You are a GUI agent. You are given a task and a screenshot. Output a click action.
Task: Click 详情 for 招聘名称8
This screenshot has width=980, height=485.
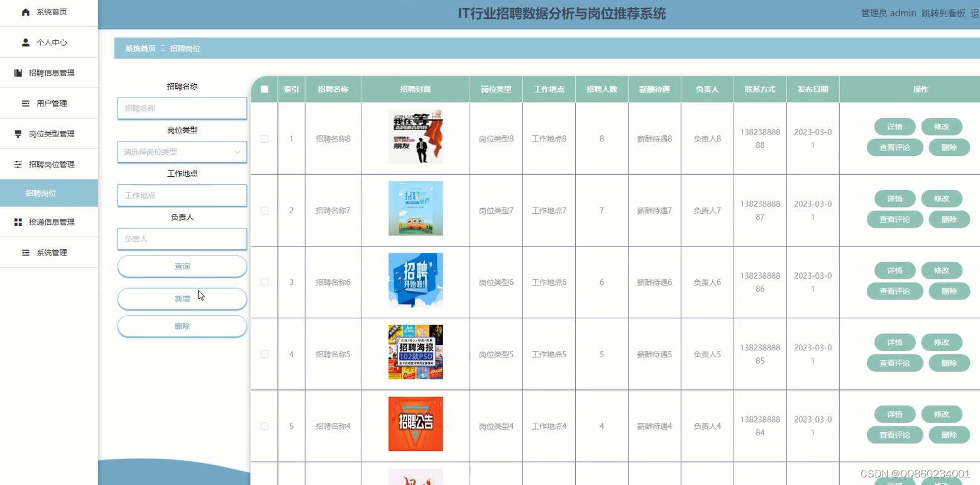coord(895,126)
